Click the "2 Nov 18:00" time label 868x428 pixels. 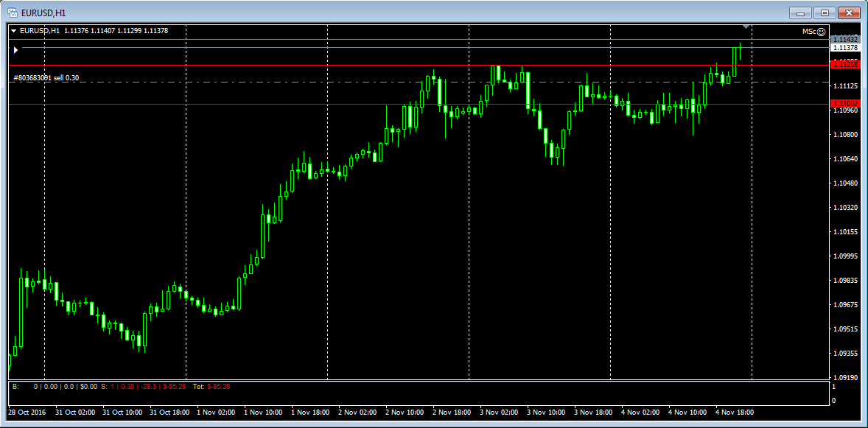(452, 413)
